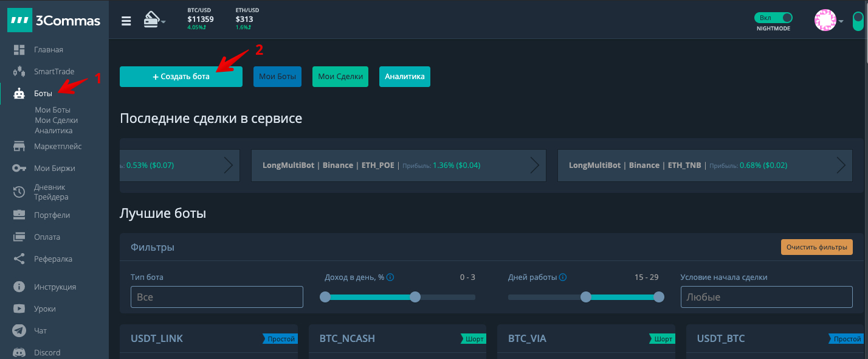
Task: Click Простой tag on USDT_LINK card
Action: point(280,339)
